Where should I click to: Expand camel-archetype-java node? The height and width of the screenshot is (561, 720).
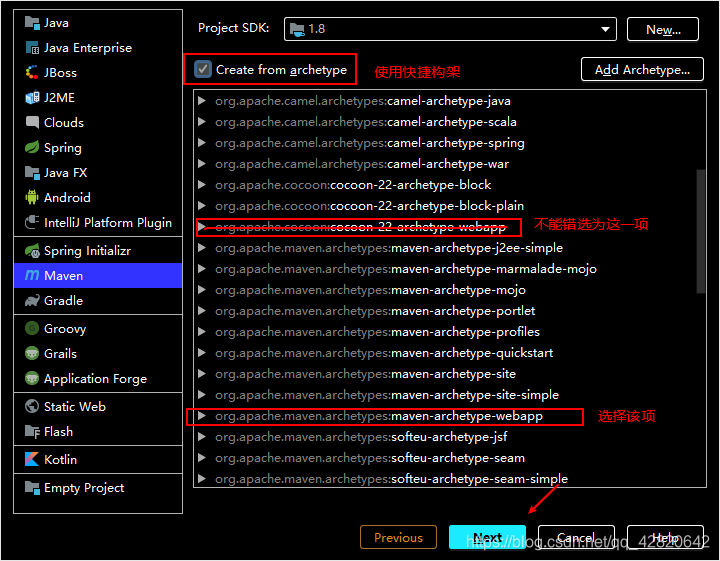202,101
